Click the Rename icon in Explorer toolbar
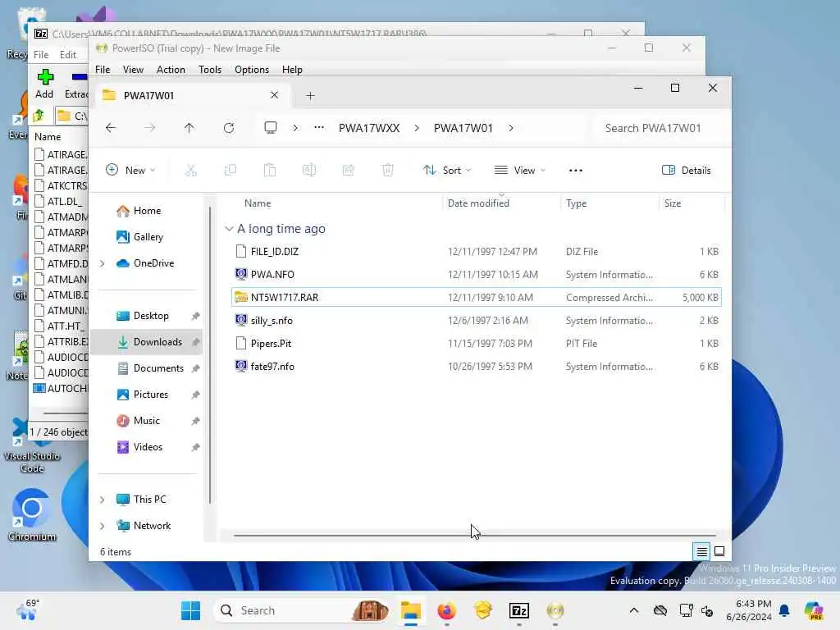Viewport: 840px width, 630px height. tap(309, 171)
